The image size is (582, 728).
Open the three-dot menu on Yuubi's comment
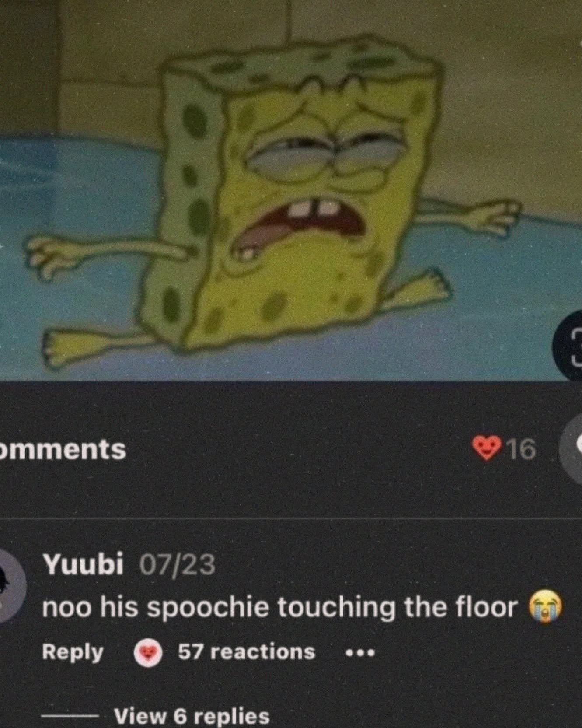pyautogui.click(x=360, y=653)
